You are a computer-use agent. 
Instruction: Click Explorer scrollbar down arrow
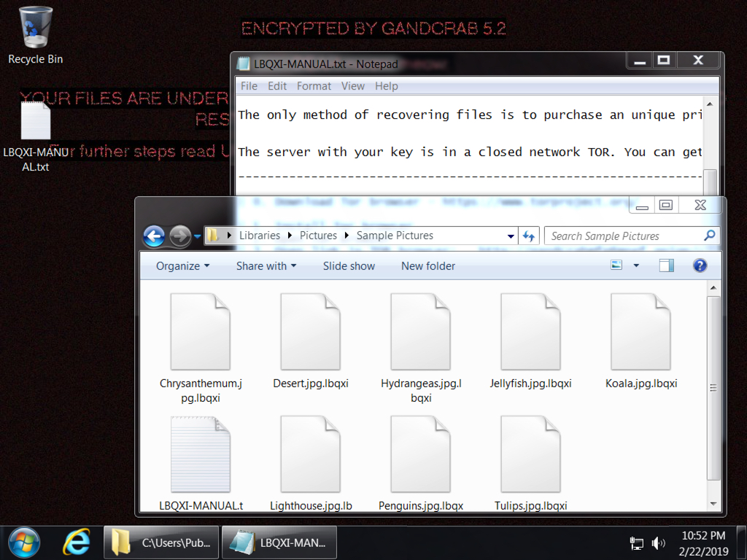point(713,504)
